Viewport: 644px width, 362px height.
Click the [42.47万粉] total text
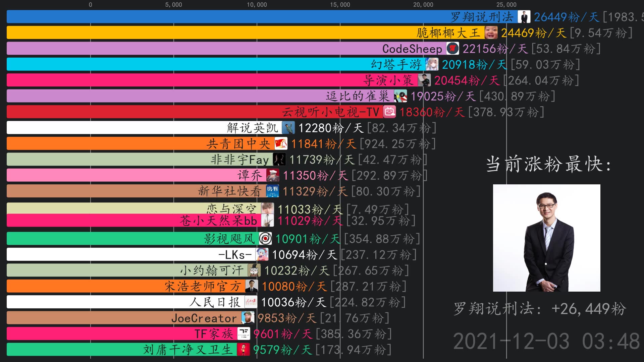393,160
